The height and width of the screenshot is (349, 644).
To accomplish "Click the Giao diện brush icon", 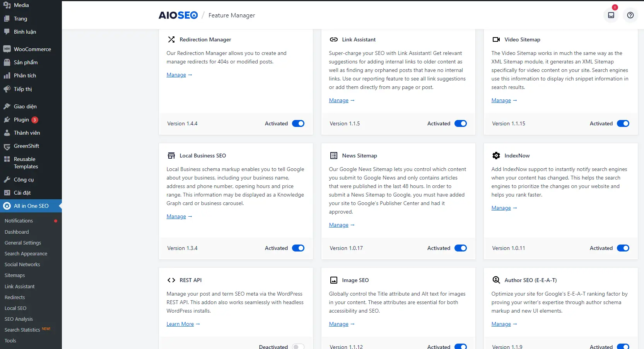I will [x=7, y=106].
